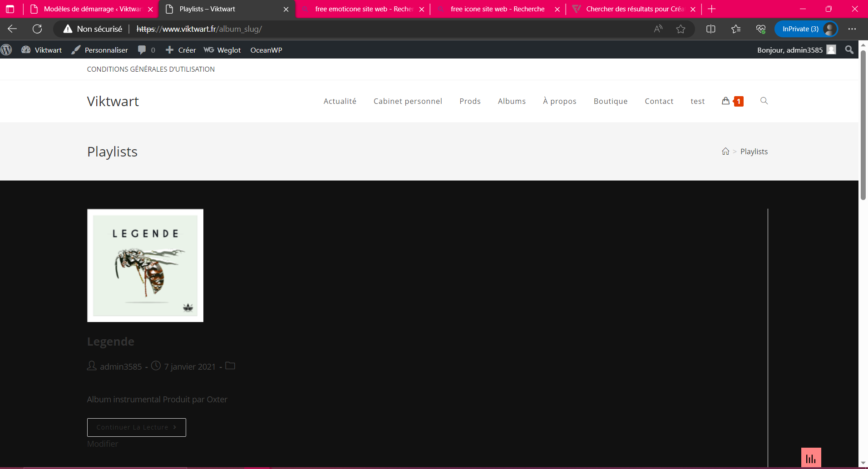The width and height of the screenshot is (868, 469).
Task: Open browser essentials heart icon
Action: (761, 29)
